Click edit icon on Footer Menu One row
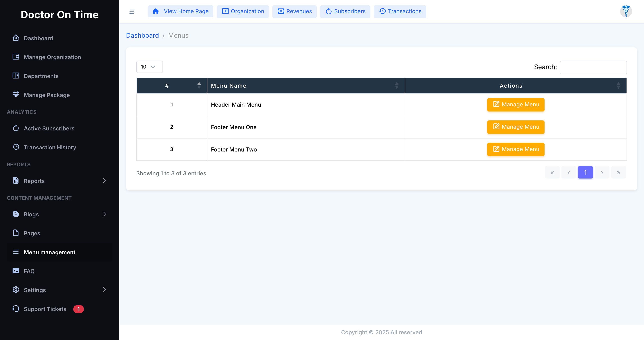Image resolution: width=644 pixels, height=340 pixels. [x=496, y=126]
